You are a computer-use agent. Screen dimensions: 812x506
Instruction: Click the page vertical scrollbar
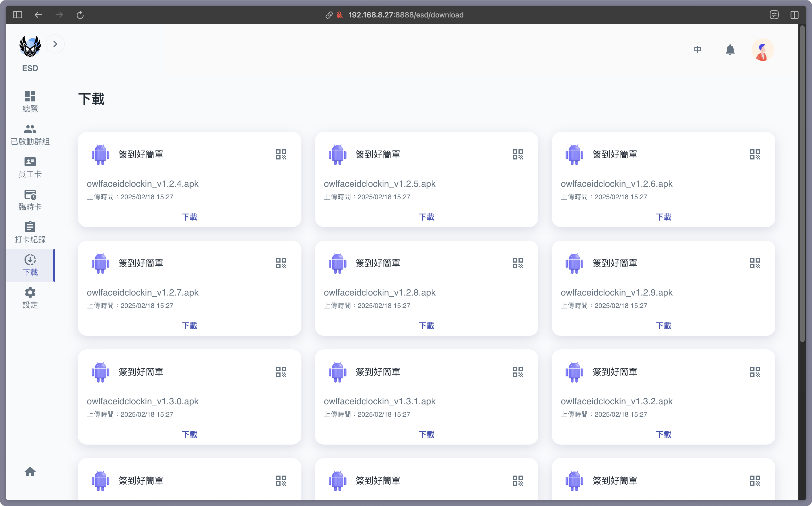click(x=802, y=184)
